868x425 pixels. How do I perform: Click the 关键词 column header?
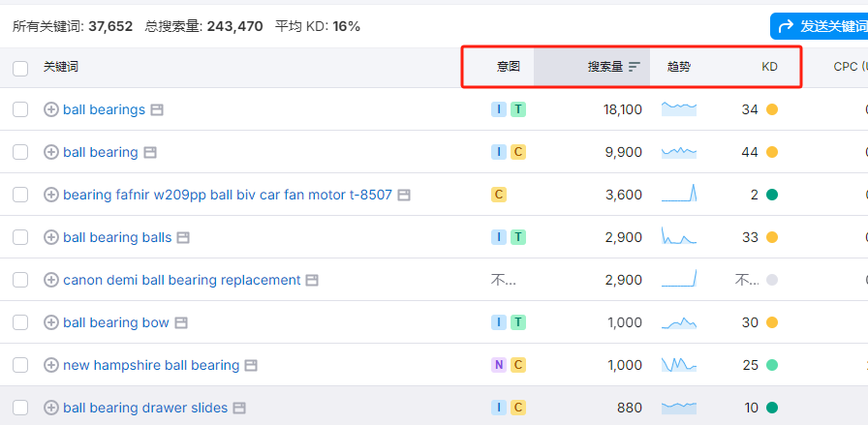[60, 67]
